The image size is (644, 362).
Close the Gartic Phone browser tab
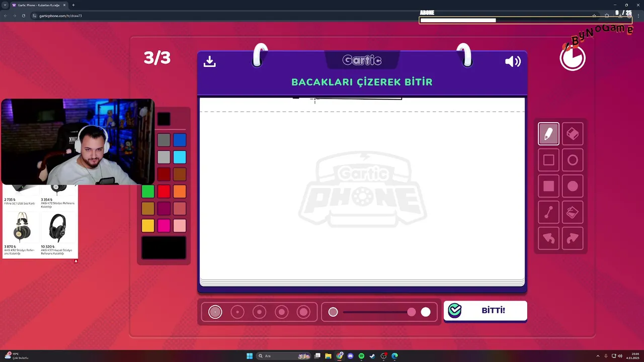[64, 5]
